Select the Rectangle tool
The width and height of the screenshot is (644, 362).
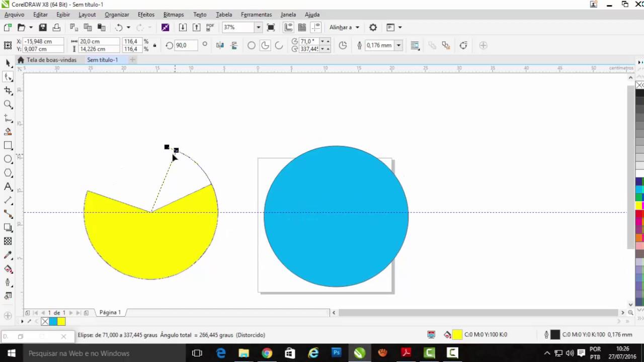[x=8, y=145]
